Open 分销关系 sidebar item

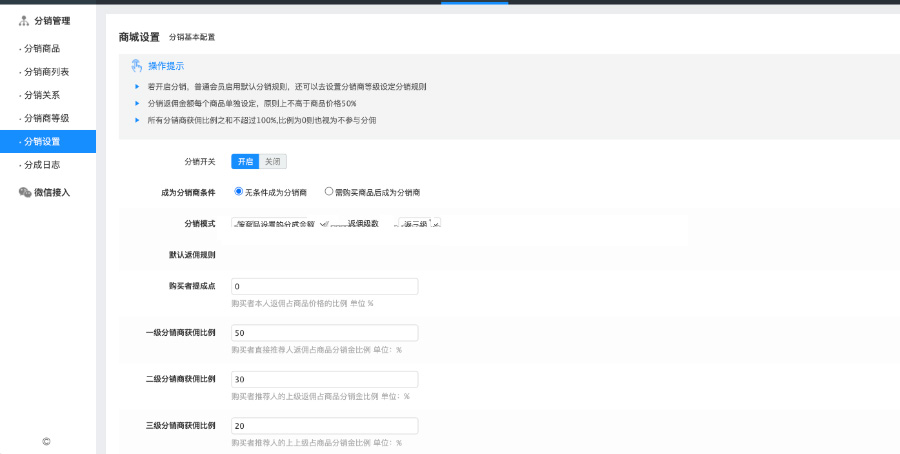pos(41,95)
